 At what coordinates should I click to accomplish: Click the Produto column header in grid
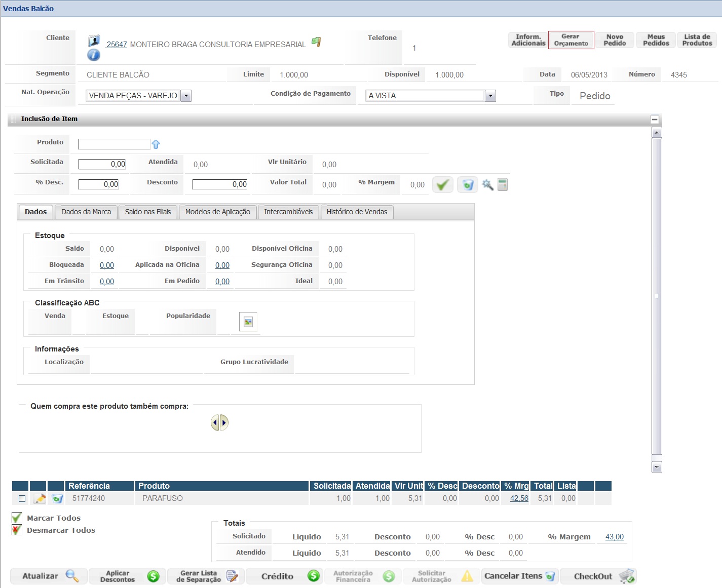pyautogui.click(x=222, y=486)
